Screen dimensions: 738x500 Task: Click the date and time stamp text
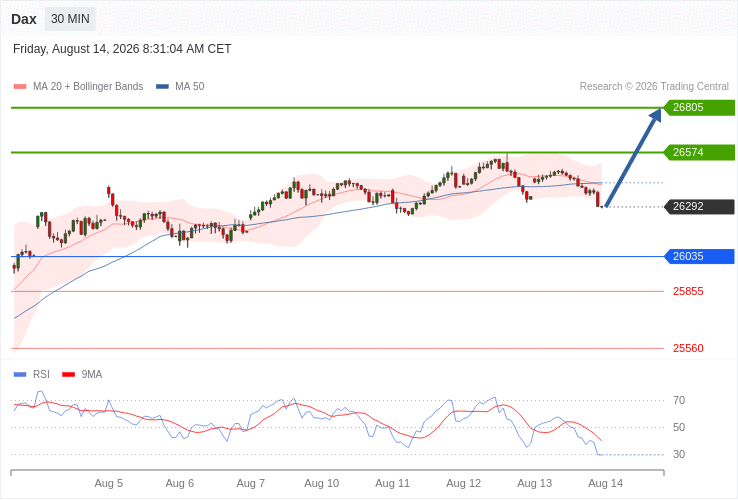click(x=122, y=49)
